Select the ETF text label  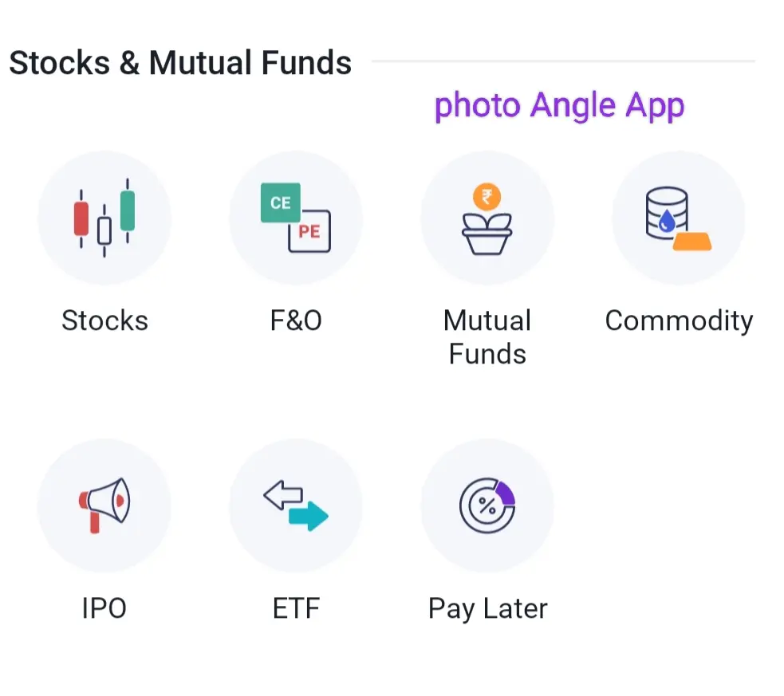[296, 608]
